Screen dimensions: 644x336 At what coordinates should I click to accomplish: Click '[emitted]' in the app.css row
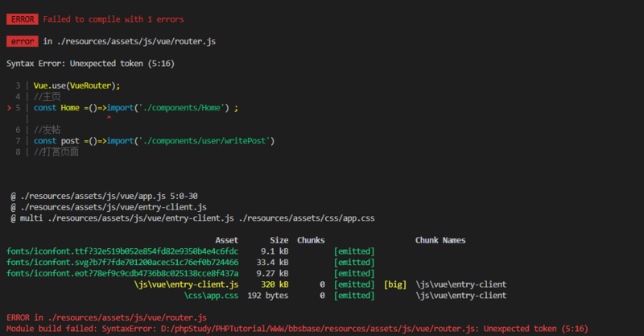click(x=354, y=296)
